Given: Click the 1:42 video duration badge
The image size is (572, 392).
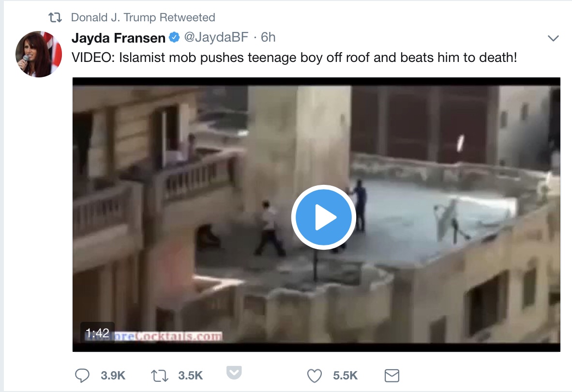Looking at the screenshot, I should pos(97,333).
